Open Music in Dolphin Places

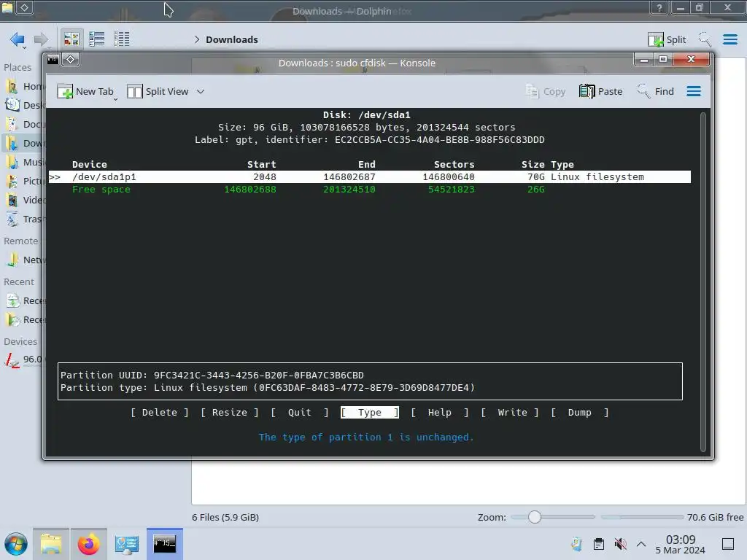coord(25,163)
